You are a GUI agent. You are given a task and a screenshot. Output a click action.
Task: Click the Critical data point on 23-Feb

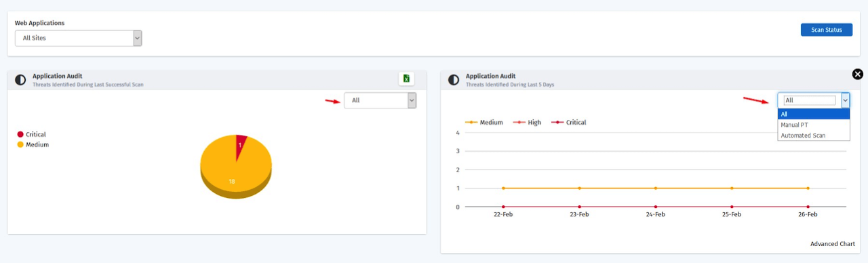[579, 207]
